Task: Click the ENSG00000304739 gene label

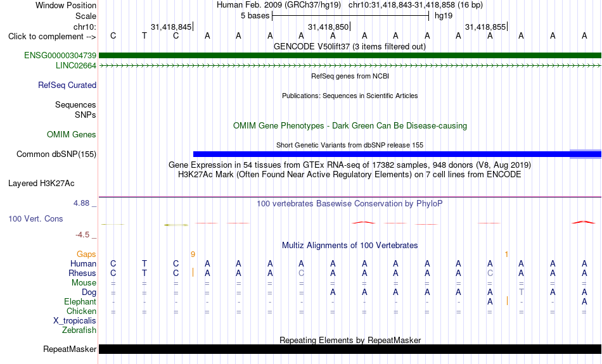Action: pyautogui.click(x=60, y=55)
